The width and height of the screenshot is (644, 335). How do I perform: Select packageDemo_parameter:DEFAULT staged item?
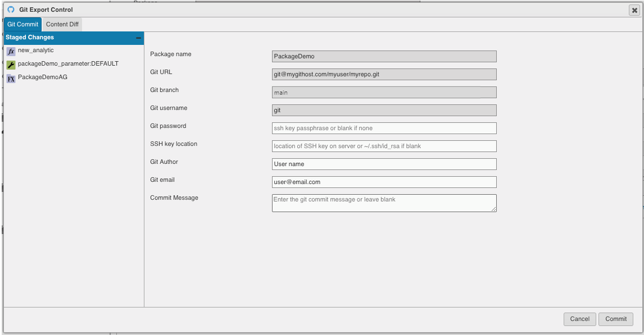(68, 63)
